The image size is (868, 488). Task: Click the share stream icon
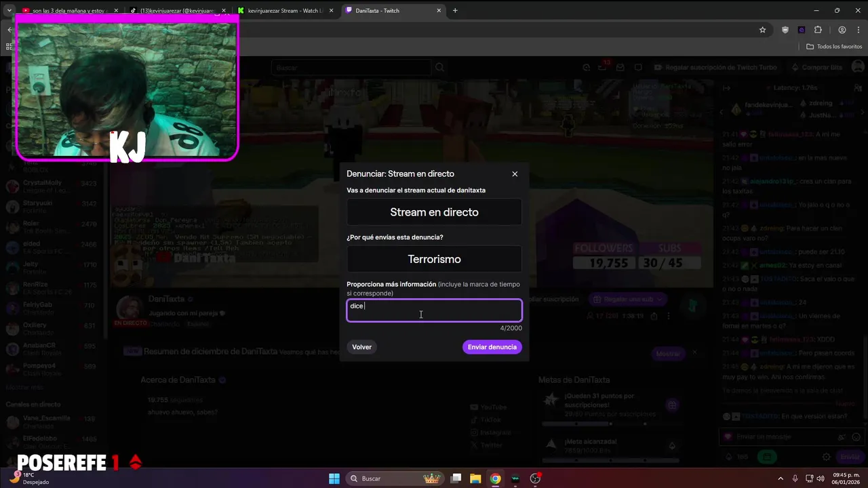(654, 316)
